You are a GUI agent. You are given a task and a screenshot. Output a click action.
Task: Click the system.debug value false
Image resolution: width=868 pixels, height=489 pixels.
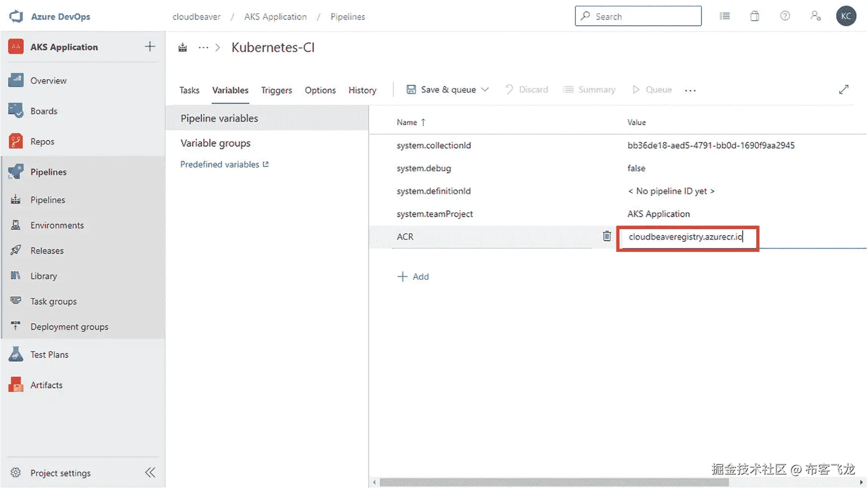[636, 168]
